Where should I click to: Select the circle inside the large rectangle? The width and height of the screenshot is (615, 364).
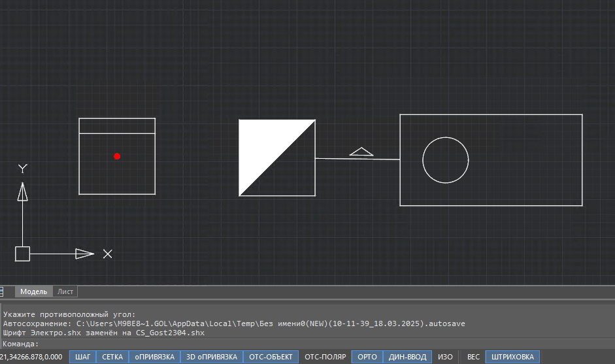click(x=446, y=160)
